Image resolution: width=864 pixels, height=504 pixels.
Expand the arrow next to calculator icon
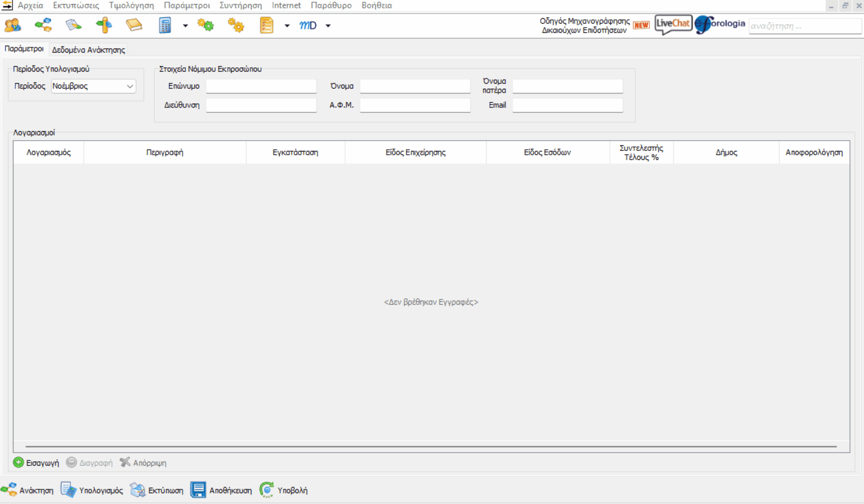pos(185,26)
